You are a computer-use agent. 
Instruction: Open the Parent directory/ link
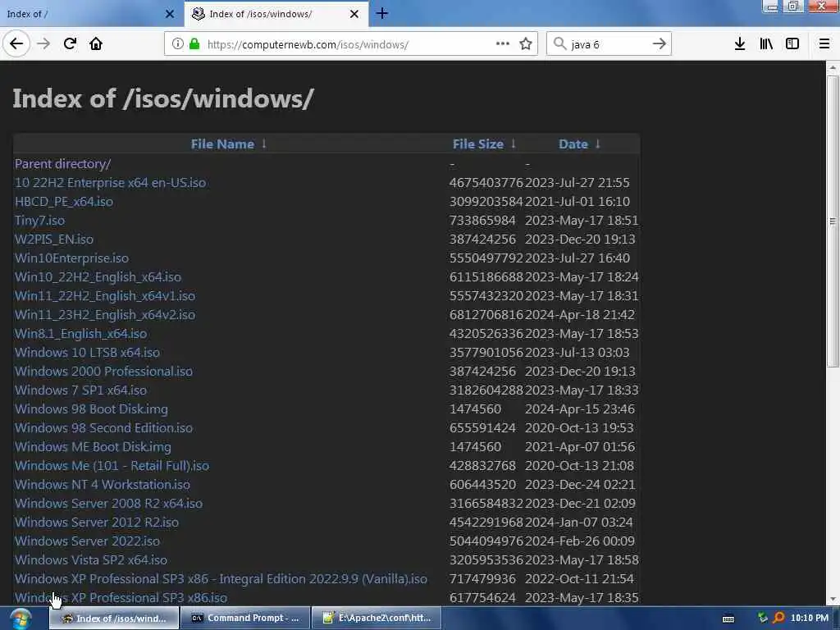(x=62, y=164)
